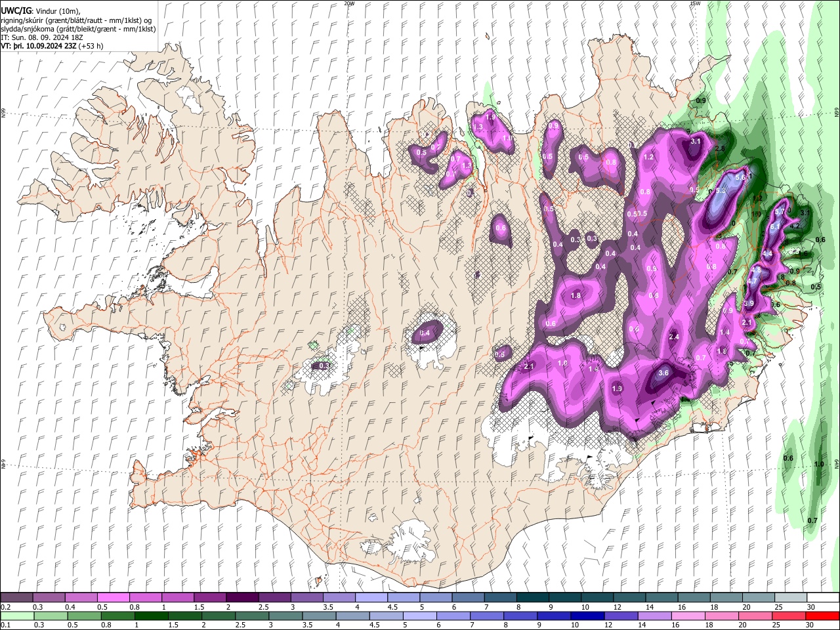The width and height of the screenshot is (840, 630).
Task: Pick the palest green legend swatch labeled 0.1
Action: 16,616
